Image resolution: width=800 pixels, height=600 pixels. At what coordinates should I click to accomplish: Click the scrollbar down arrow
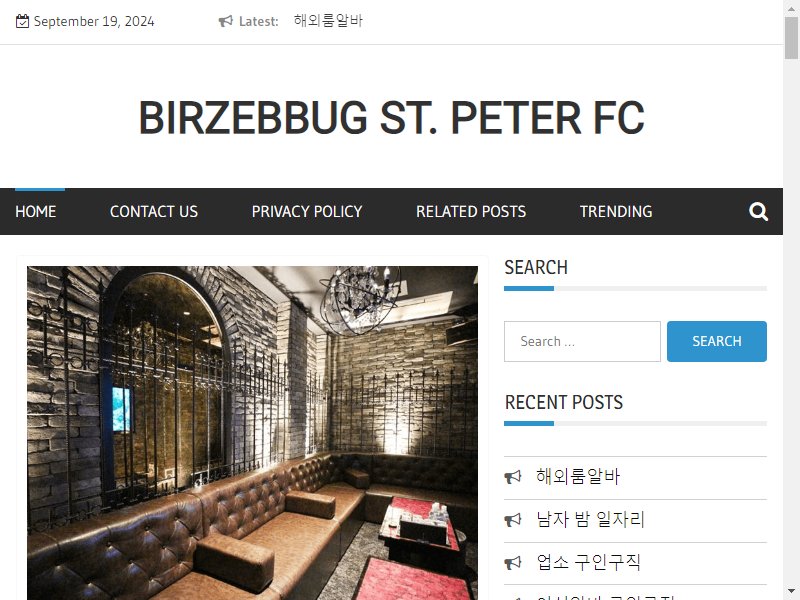[791, 592]
